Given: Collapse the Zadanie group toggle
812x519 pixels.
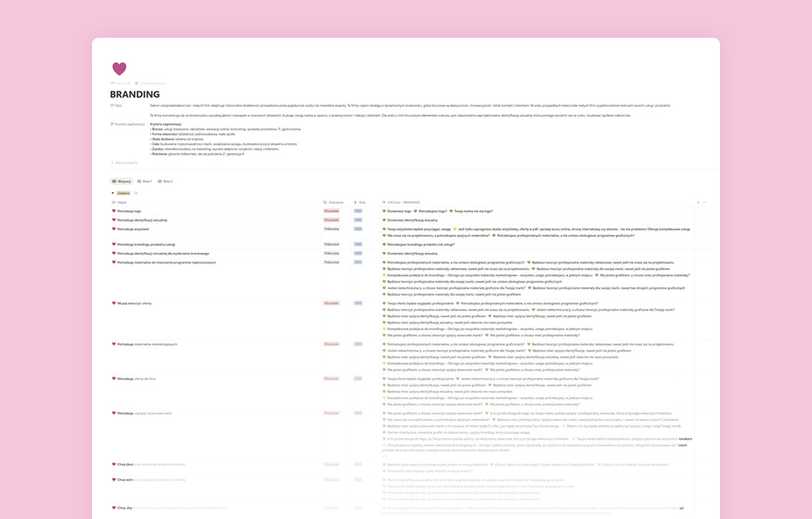Looking at the screenshot, I should point(113,194).
